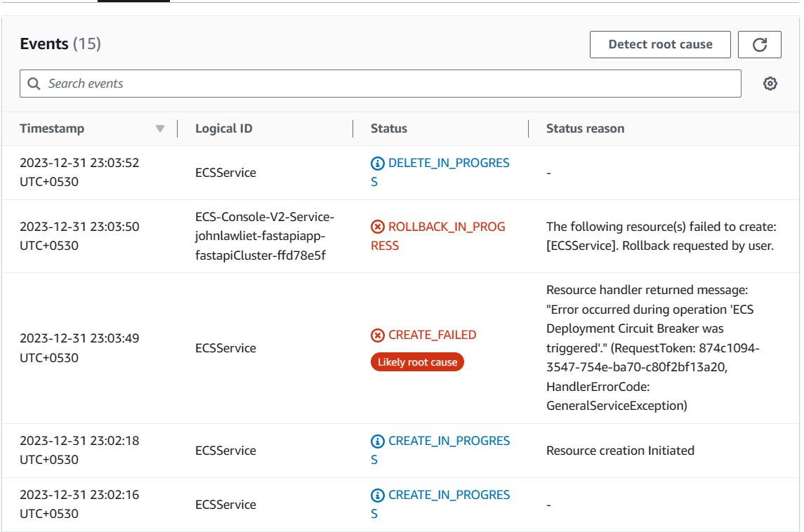Screen dimensions: 804x532
Task: Click the Logical ID column header
Action: point(224,128)
